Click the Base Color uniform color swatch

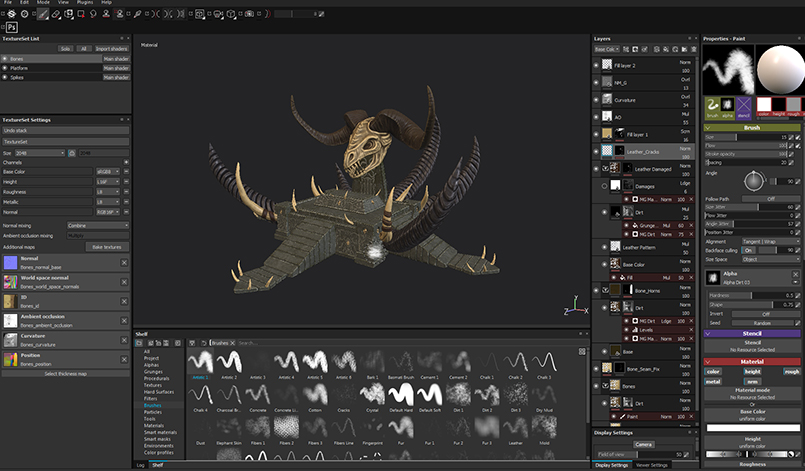coord(753,428)
